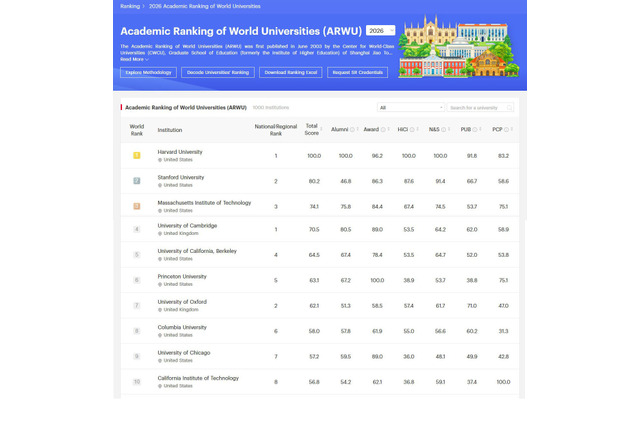Viewport: 640px width, 426px height.
Task: Select Princeton's Award score 100.0
Action: 377,280
